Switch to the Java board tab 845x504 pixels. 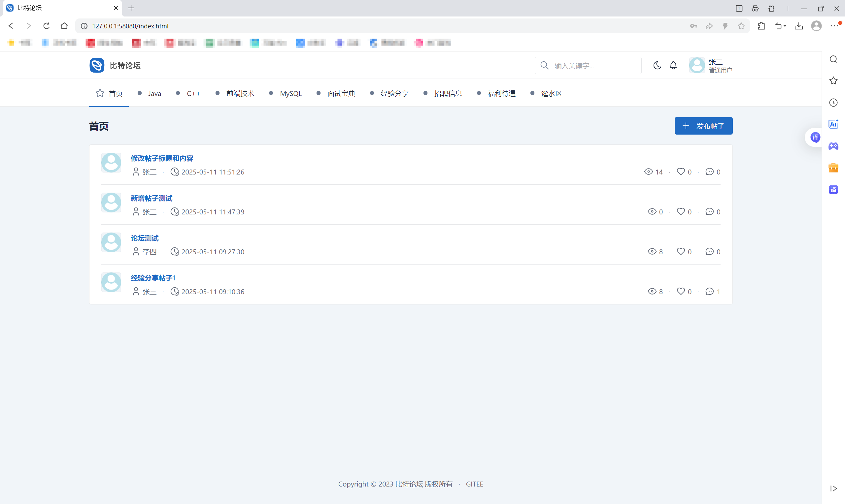[x=154, y=94]
